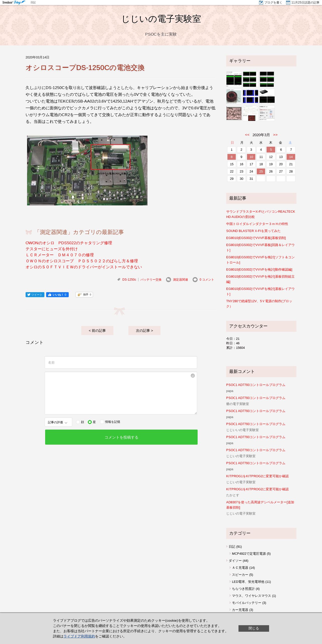The image size is (322, 644).
Task: Close the cookie banner with 閉じる
Action: [x=254, y=628]
